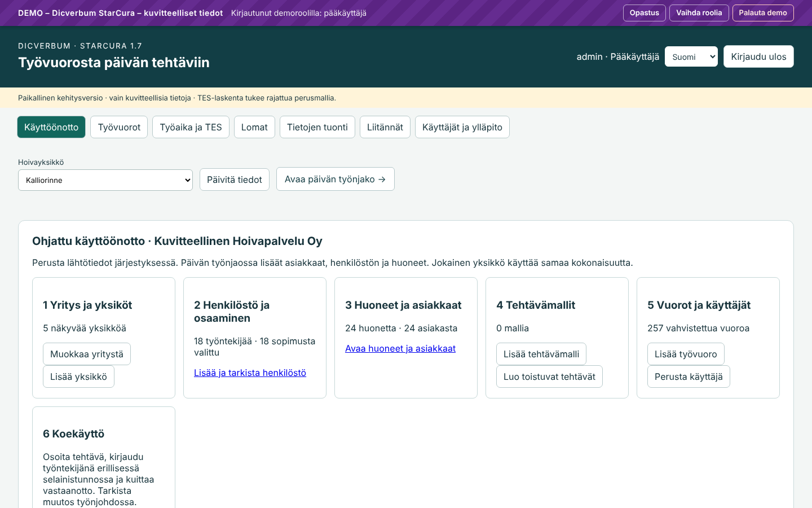Screen dimensions: 812x508
Task: Click Perusta käyttäjä button
Action: [x=689, y=376]
